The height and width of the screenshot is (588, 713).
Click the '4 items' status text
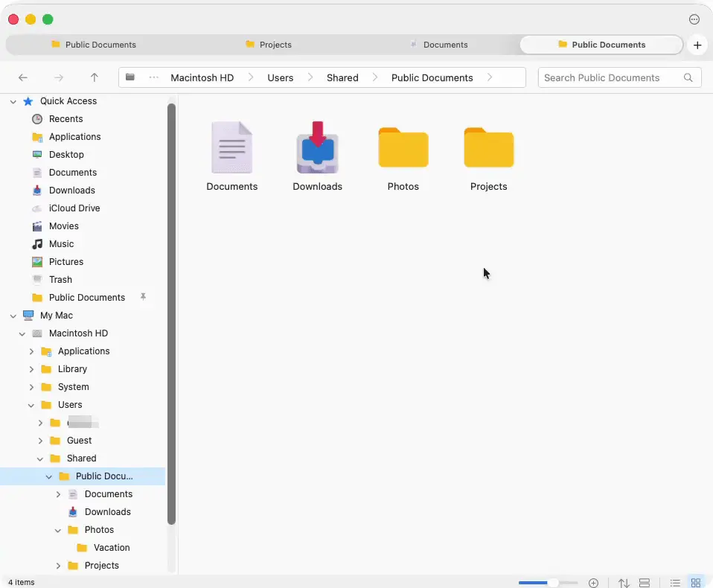click(22, 582)
